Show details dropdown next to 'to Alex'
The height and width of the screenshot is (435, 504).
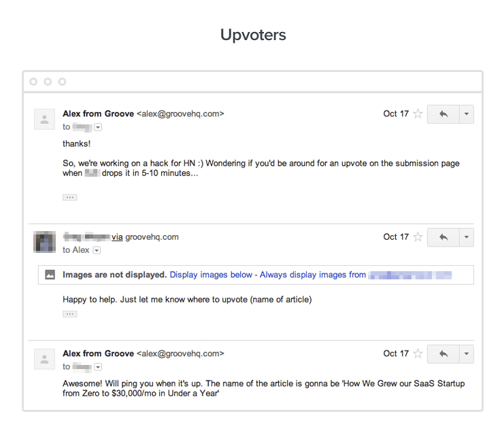[x=97, y=250]
